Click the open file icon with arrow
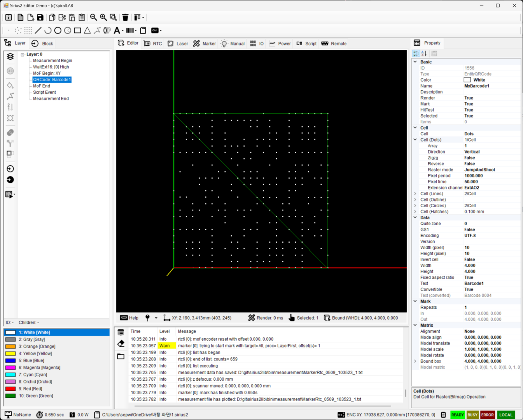 (30, 17)
